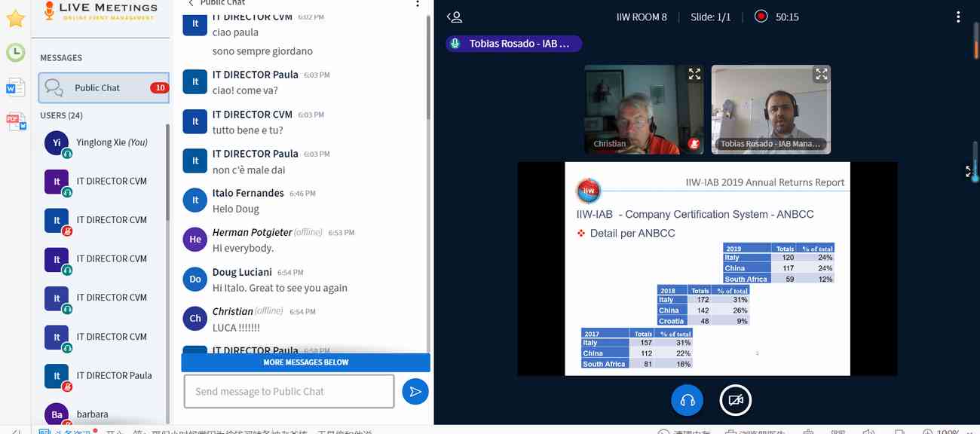Click the expand arrows at presentation right edge
980x434 pixels.
[x=969, y=172]
